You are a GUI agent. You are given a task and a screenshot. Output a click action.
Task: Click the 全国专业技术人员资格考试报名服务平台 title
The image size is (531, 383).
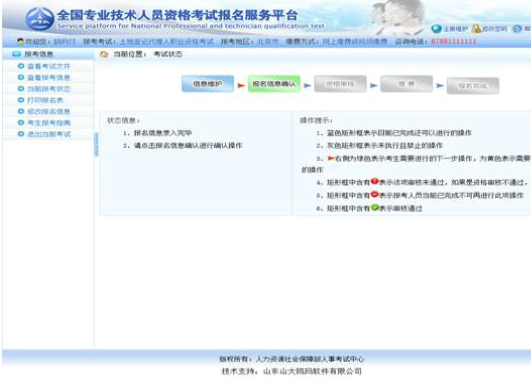point(177,15)
